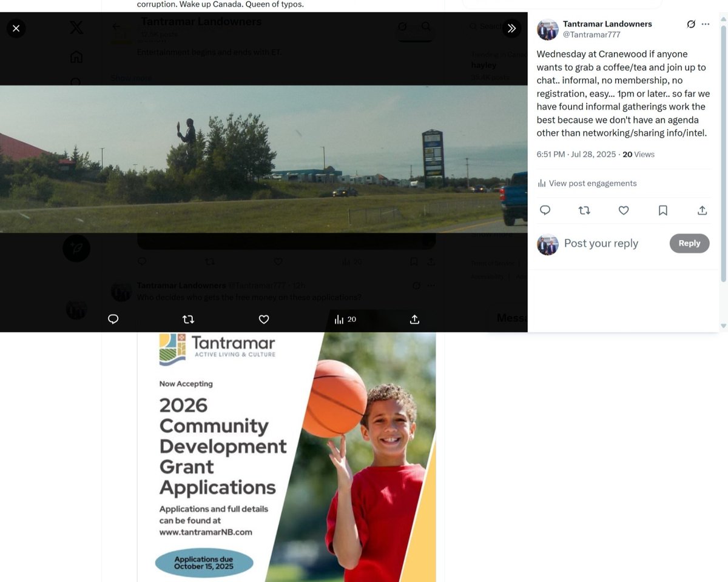Select the reply bubble icon under the photo
Screen dimensions: 728x582
[113, 319]
